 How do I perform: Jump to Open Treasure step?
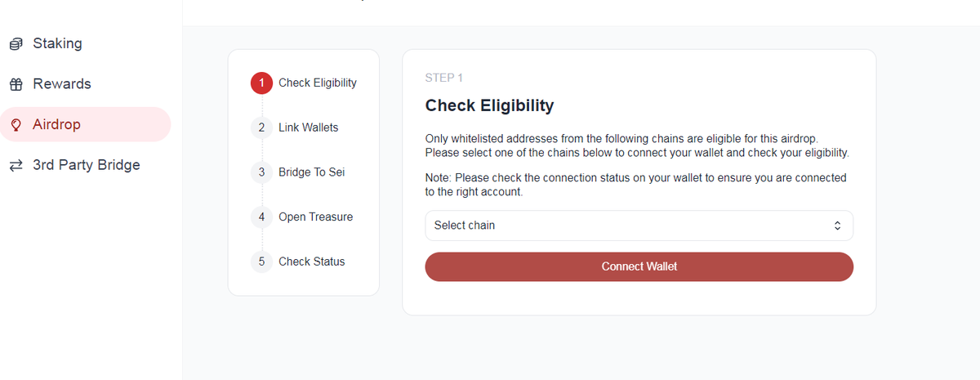coord(315,217)
